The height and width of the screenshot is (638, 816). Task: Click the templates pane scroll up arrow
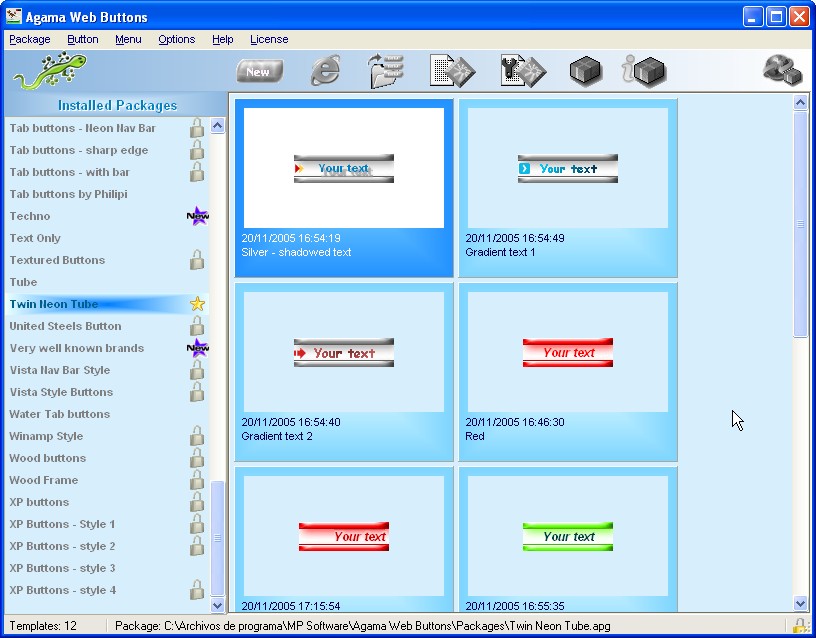click(800, 103)
